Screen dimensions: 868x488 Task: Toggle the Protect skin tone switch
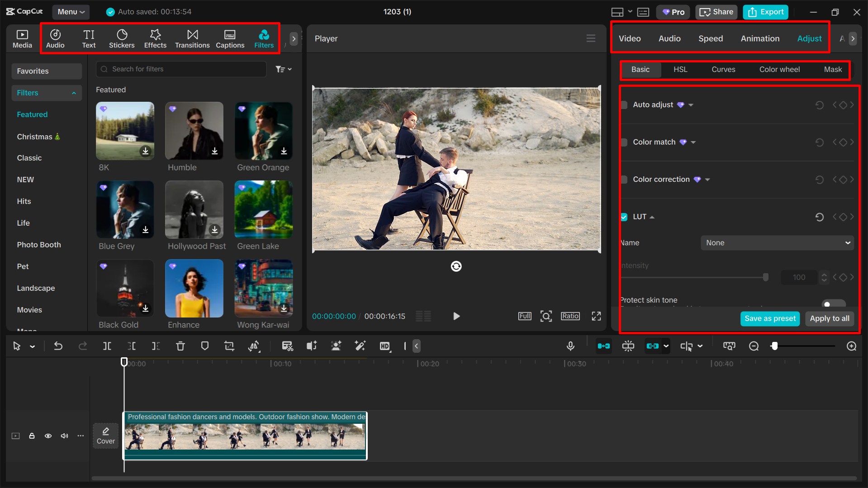[834, 304]
